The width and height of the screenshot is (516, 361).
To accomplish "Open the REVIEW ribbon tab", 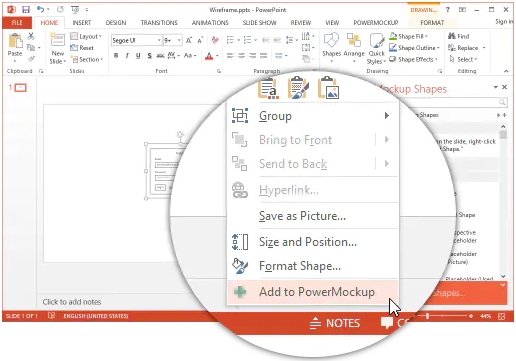I will click(x=301, y=23).
